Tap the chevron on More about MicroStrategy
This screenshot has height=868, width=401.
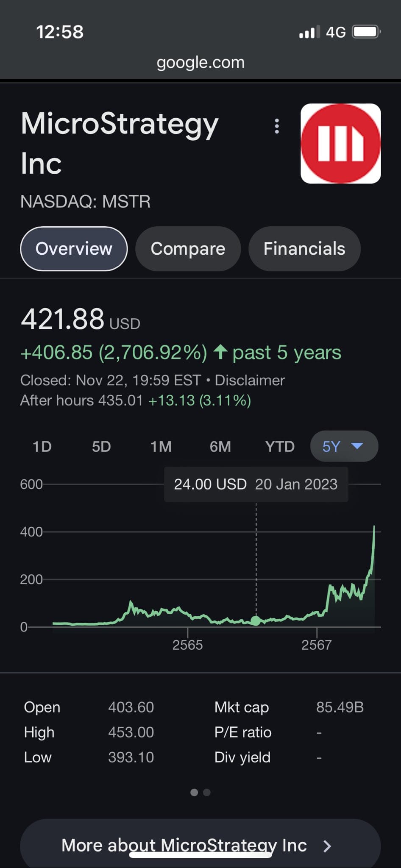327,846
